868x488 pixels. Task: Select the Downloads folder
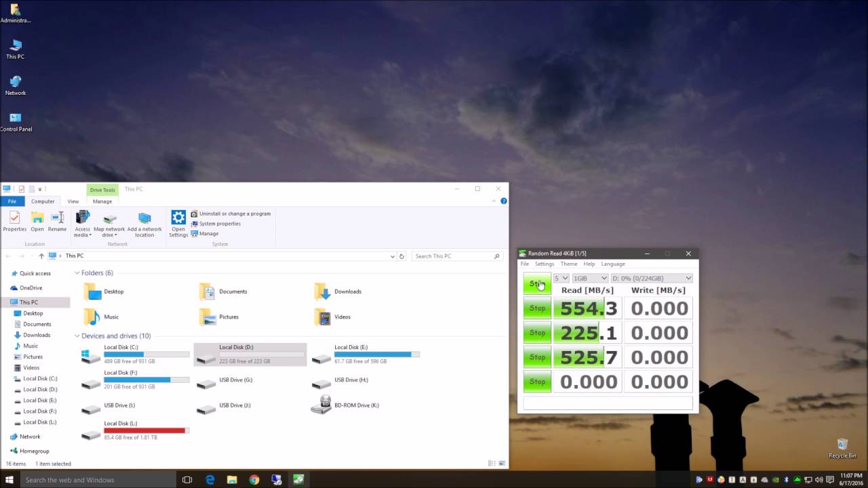click(338, 291)
